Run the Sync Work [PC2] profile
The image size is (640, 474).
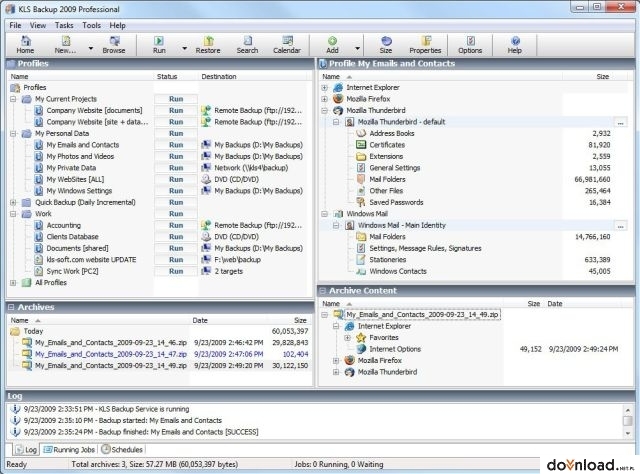pos(176,271)
